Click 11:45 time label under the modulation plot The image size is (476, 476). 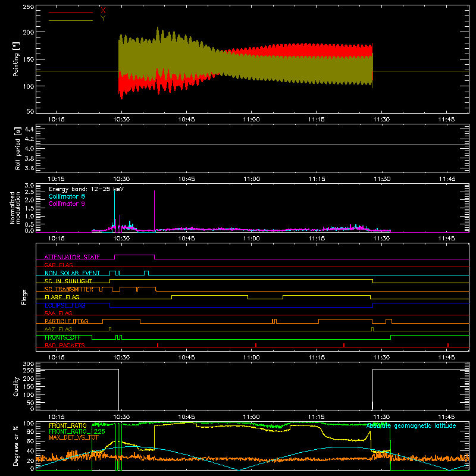(x=447, y=239)
